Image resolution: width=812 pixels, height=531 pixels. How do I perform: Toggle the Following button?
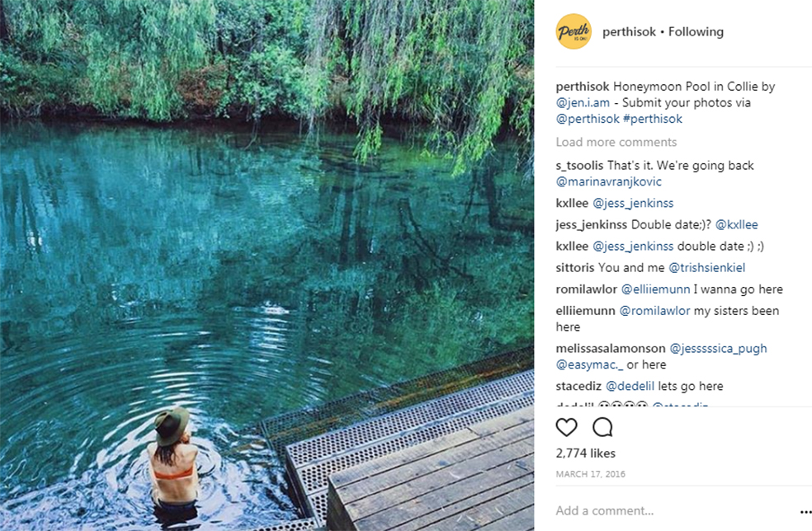(x=696, y=32)
